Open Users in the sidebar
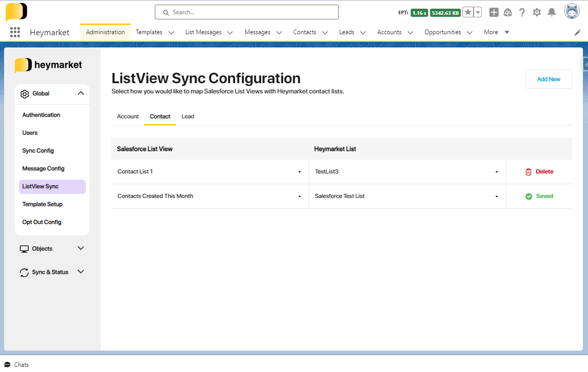This screenshot has height=372, width=588. point(30,133)
